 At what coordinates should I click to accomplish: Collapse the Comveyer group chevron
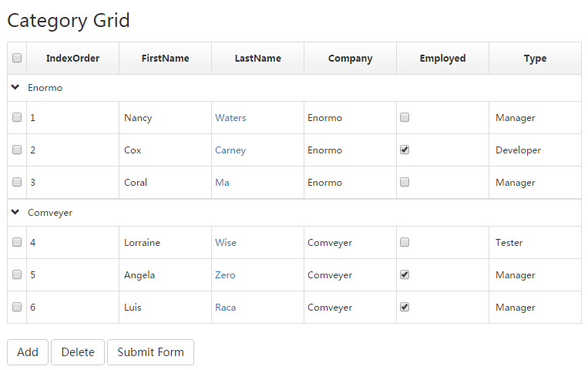click(15, 212)
